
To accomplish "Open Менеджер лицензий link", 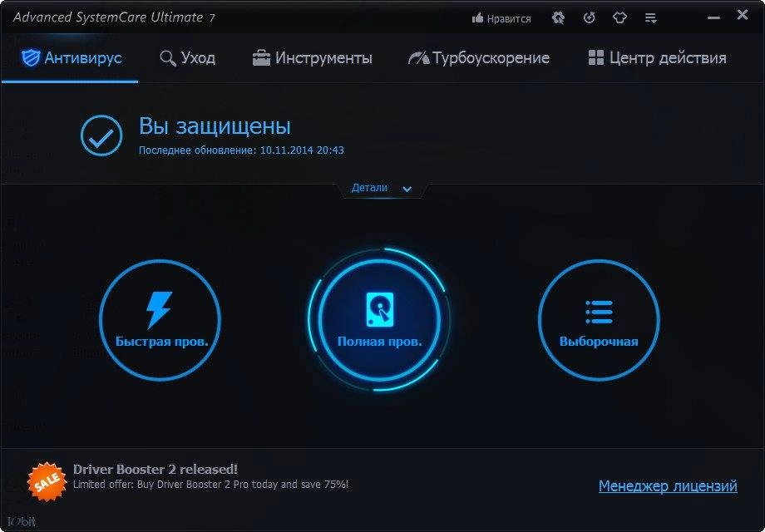I will (668, 486).
